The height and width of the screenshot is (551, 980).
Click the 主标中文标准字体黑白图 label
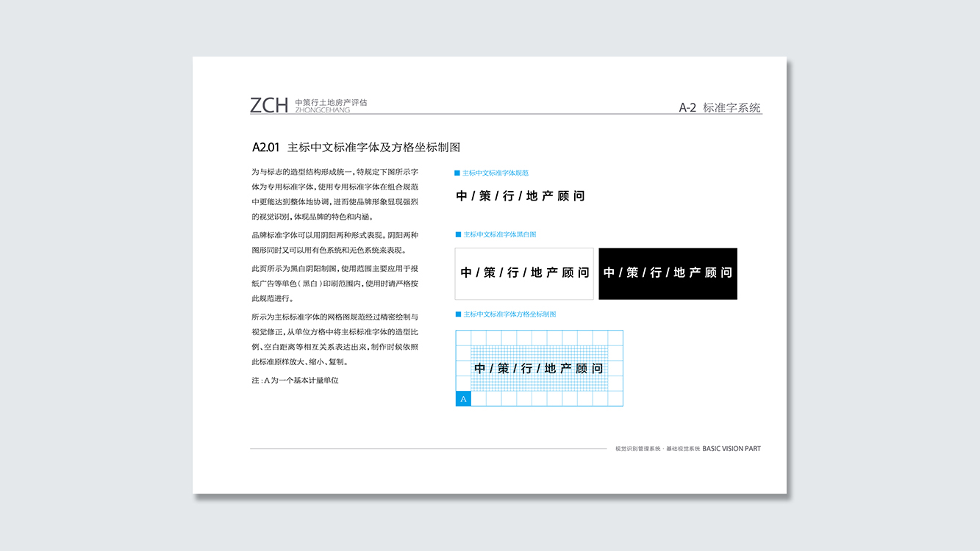click(498, 235)
